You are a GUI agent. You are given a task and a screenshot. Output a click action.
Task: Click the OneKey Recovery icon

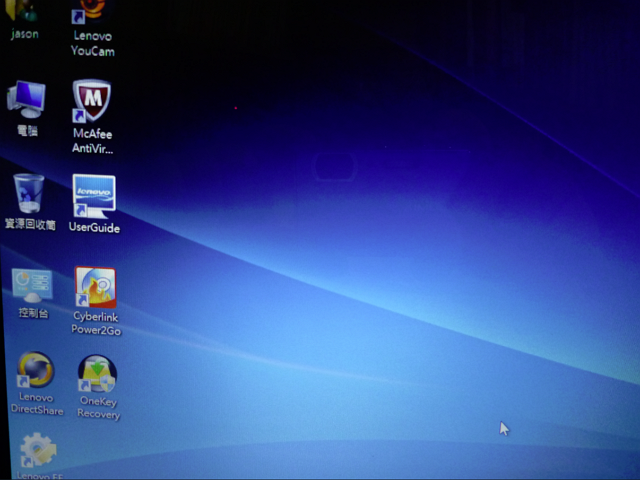[97, 373]
